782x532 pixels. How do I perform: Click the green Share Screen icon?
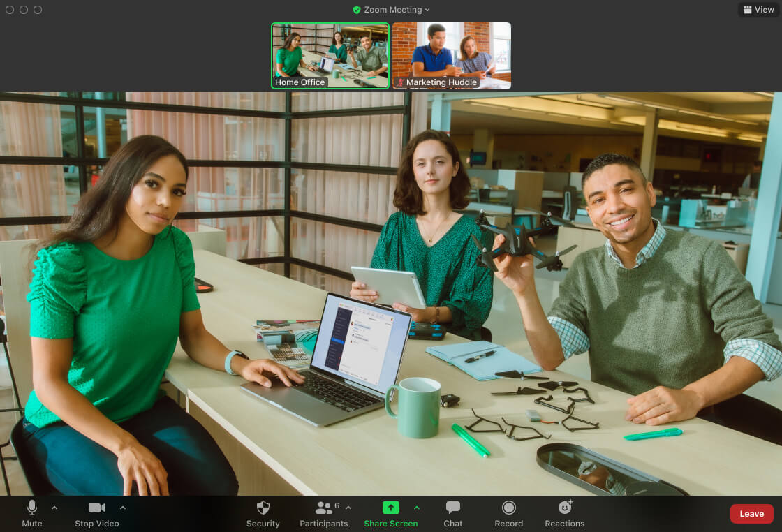[391, 508]
